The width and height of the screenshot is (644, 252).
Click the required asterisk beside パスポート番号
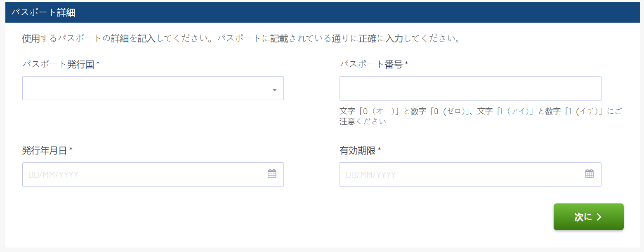coord(406,63)
